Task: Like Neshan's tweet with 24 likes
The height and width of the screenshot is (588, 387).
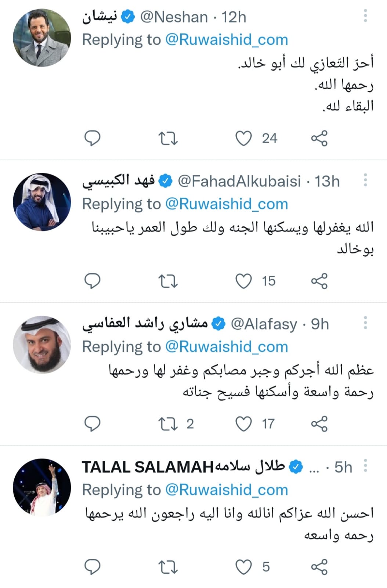Action: point(243,139)
